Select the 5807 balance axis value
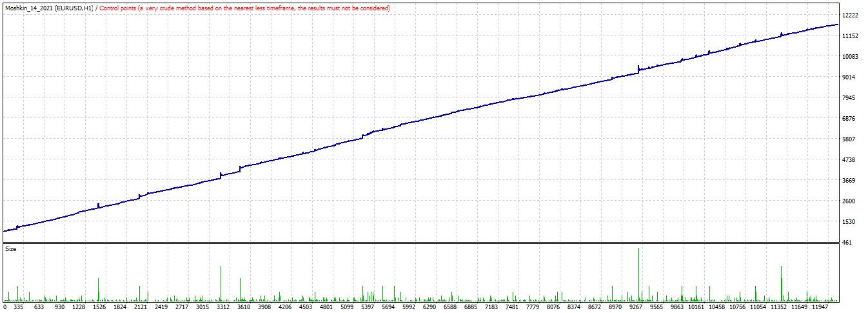This screenshot has height=313, width=868. pyautogui.click(x=849, y=139)
